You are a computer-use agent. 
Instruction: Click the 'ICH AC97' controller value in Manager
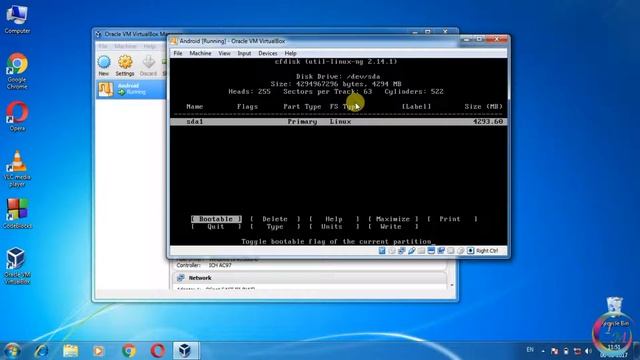tap(220, 265)
